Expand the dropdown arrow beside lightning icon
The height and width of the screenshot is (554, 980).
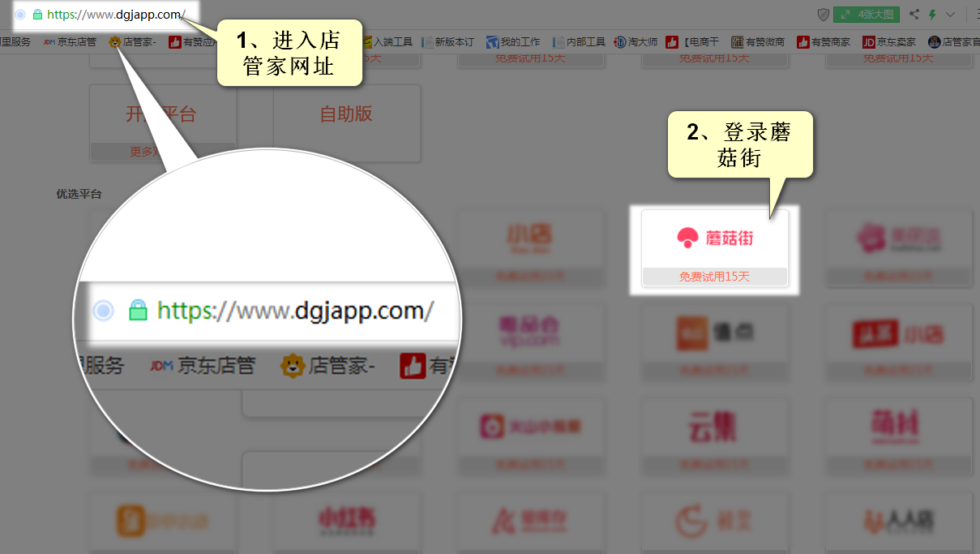950,15
